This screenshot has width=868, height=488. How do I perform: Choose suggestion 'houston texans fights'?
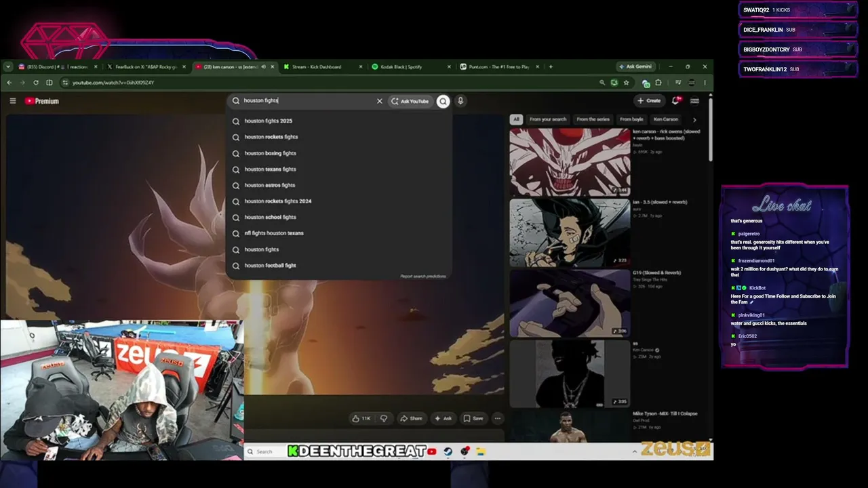(x=339, y=169)
